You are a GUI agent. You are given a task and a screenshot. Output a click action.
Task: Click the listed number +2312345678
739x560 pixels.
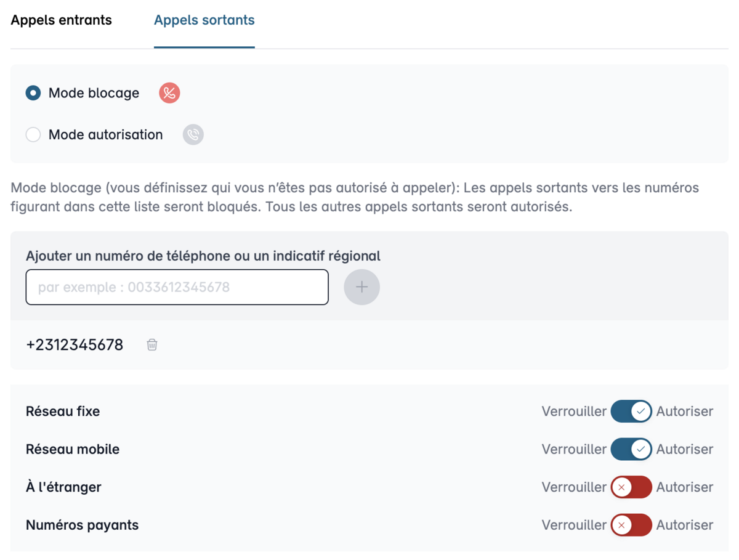point(75,345)
